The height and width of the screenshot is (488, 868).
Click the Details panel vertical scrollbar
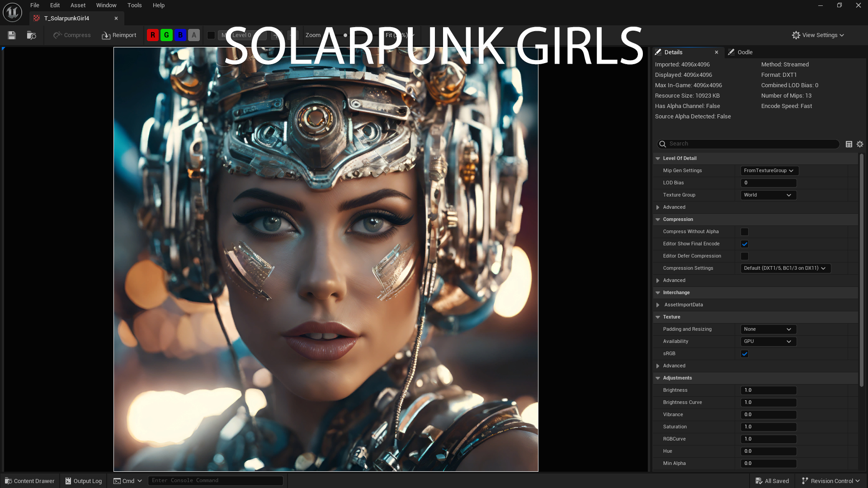point(862,269)
